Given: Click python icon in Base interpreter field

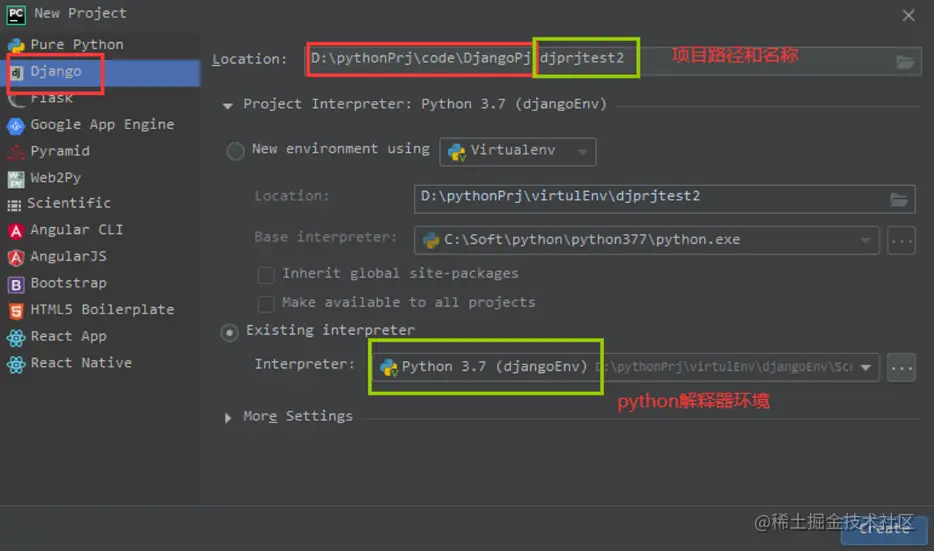Looking at the screenshot, I should (431, 240).
